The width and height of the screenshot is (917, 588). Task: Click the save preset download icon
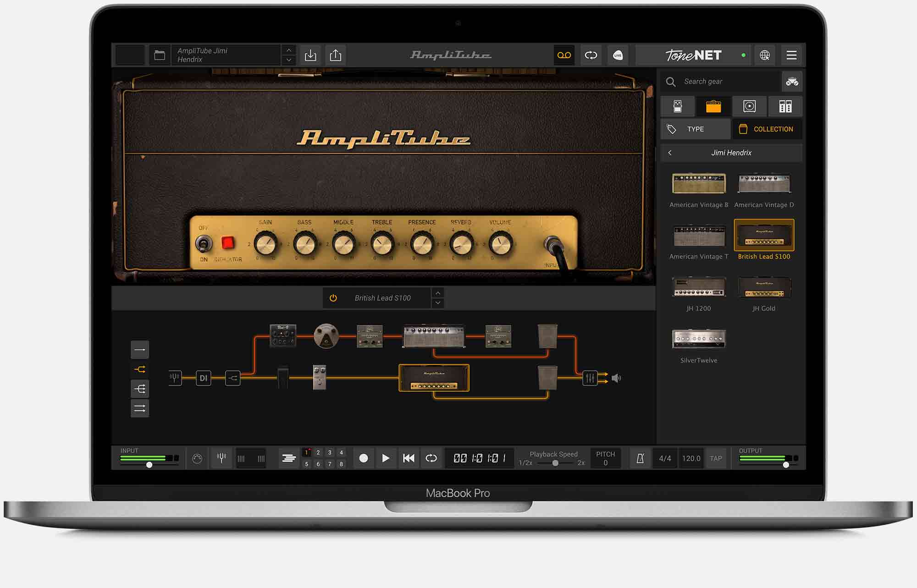310,55
